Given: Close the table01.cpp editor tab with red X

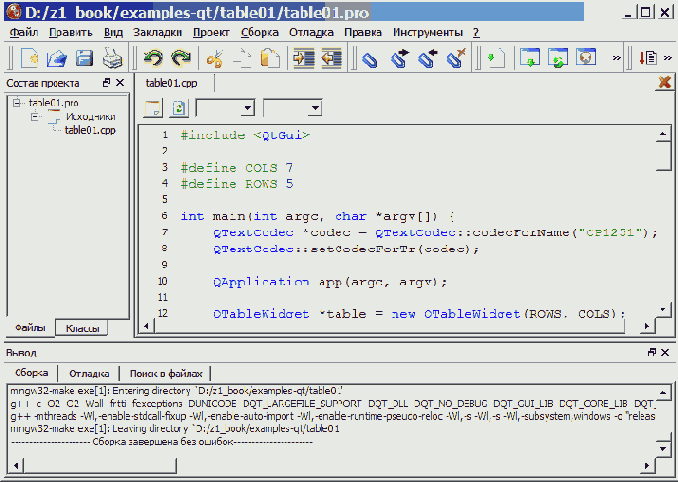Looking at the screenshot, I should (x=663, y=83).
